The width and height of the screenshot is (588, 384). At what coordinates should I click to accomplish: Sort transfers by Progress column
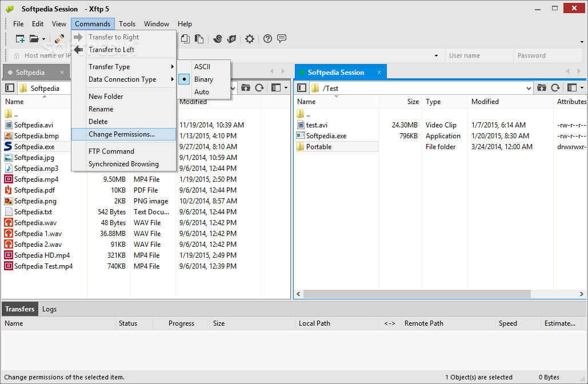(181, 323)
